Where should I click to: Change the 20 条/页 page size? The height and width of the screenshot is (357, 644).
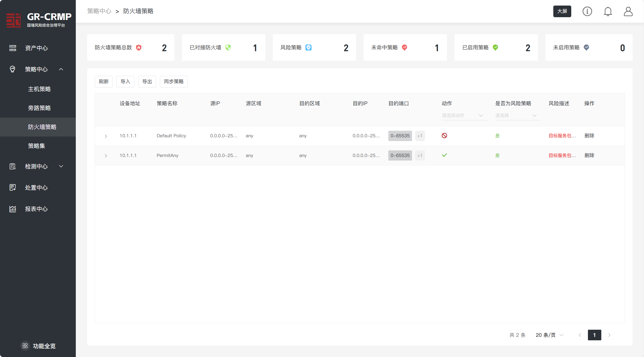[x=549, y=335]
